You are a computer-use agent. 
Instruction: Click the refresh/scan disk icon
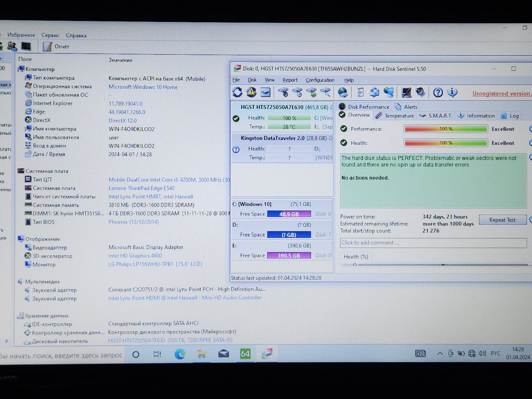pyautogui.click(x=237, y=92)
